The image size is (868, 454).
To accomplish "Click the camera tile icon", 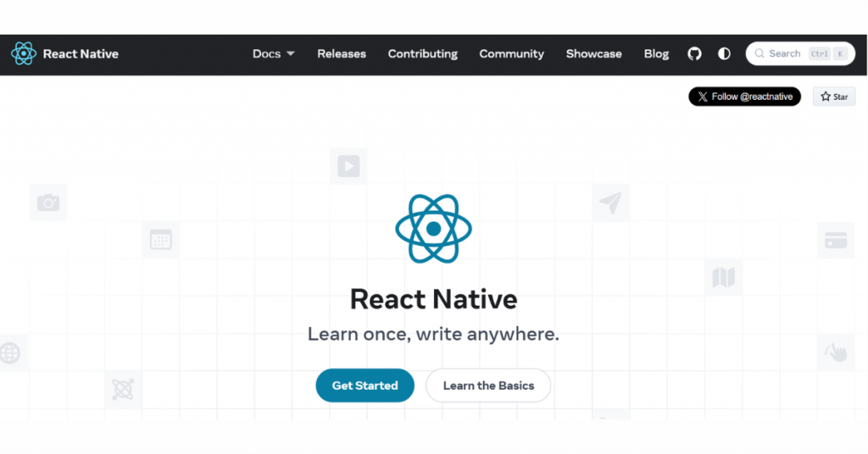I will [x=48, y=202].
